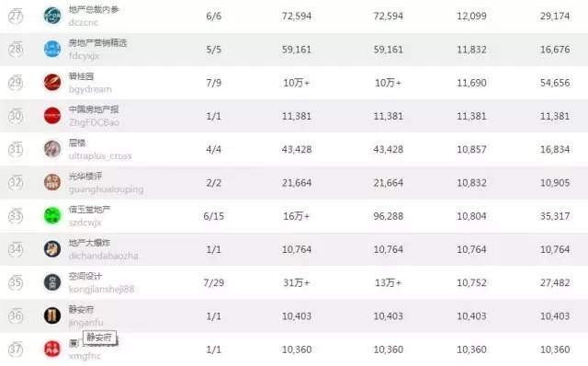
Task: Select the rank 35 circle badge
Action: [16, 282]
